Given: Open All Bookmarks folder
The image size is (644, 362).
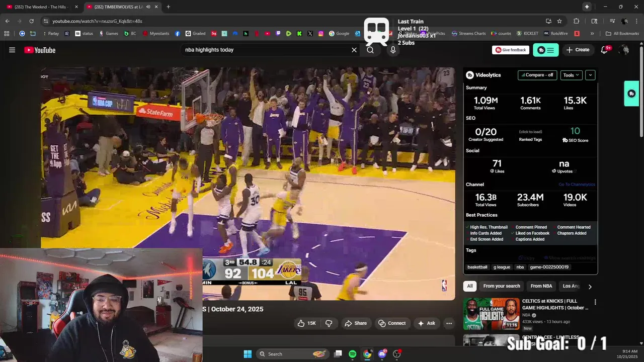Looking at the screenshot, I should click(x=622, y=34).
